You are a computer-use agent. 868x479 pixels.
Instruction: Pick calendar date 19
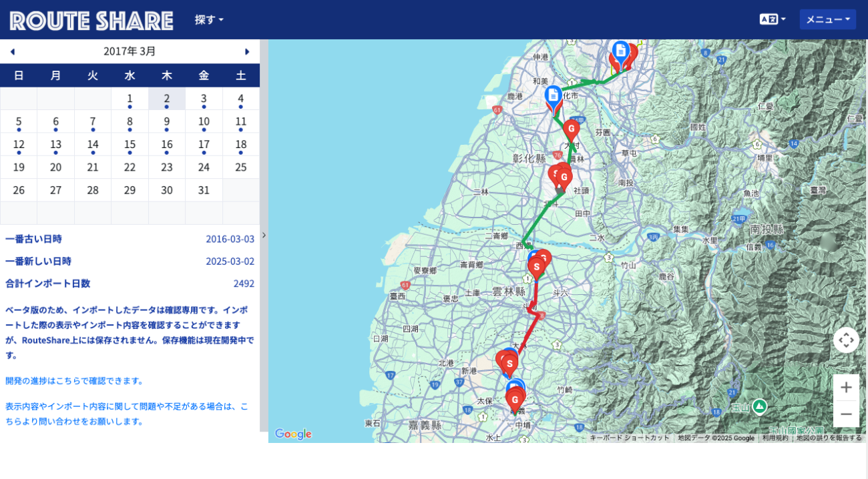pyautogui.click(x=19, y=167)
